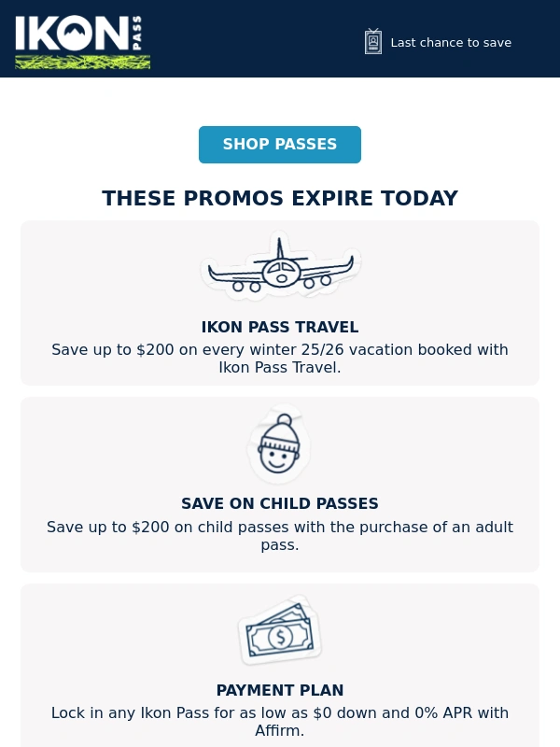Click the child in beanie icon

click(278, 445)
